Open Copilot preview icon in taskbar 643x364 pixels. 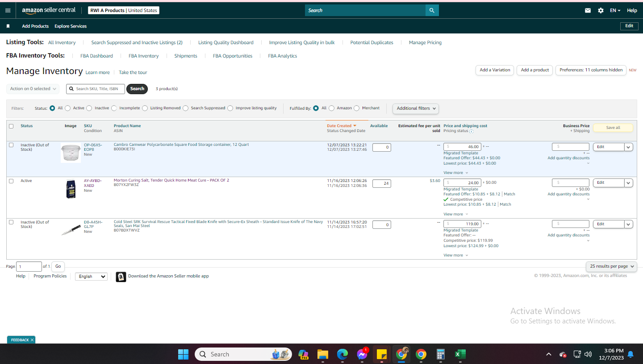[303, 354]
